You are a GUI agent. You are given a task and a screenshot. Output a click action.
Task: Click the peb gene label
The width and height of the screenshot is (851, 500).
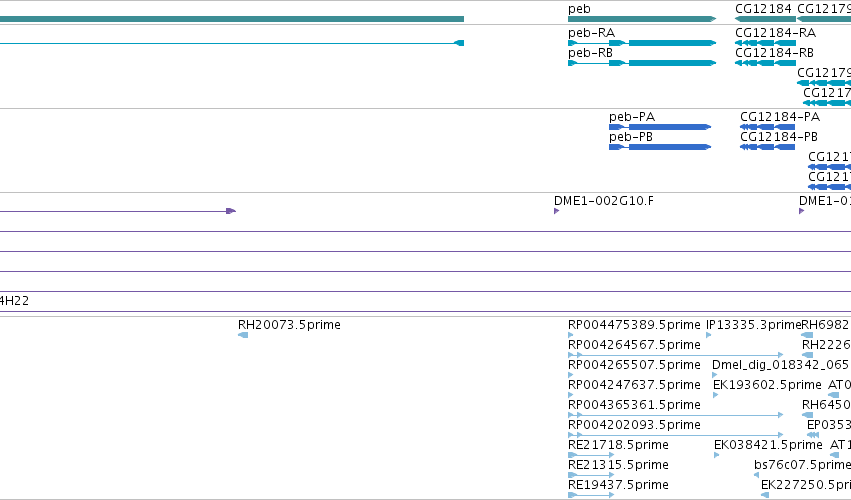pos(579,9)
